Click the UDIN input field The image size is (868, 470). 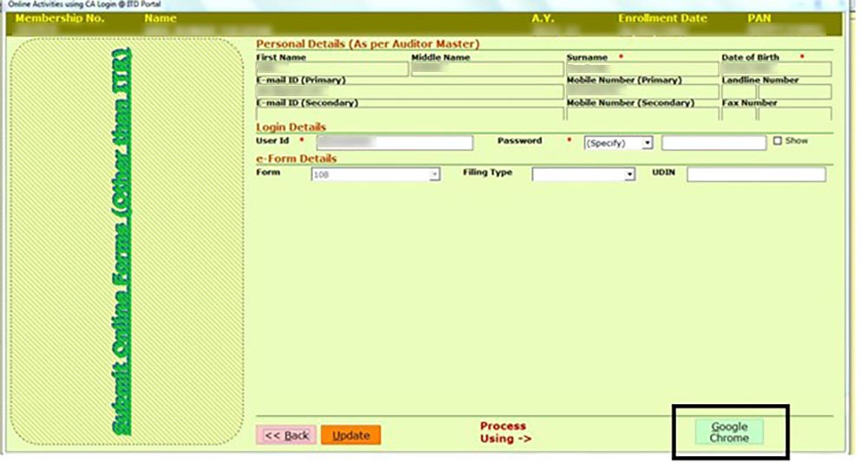tap(756, 175)
